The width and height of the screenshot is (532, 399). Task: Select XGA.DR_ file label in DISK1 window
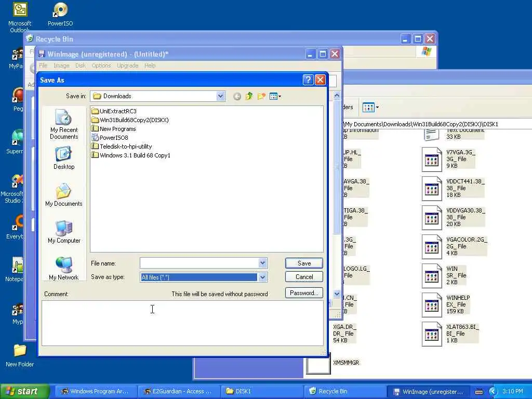[344, 334]
